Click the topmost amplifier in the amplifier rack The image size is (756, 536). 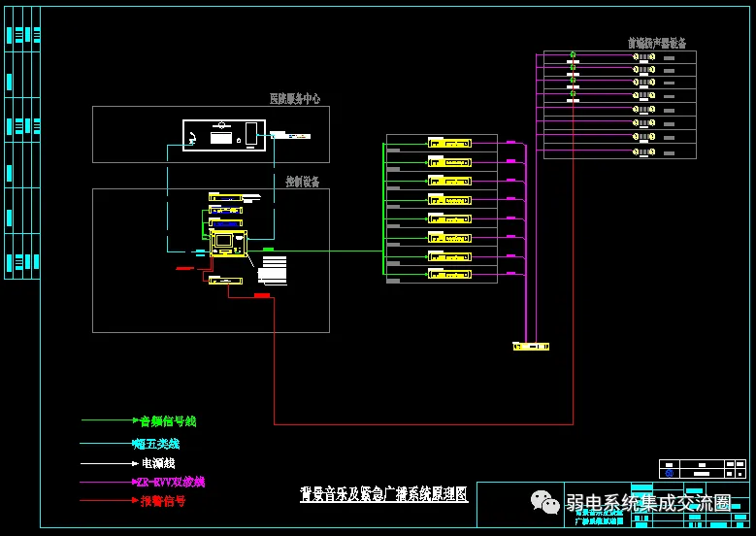(449, 143)
